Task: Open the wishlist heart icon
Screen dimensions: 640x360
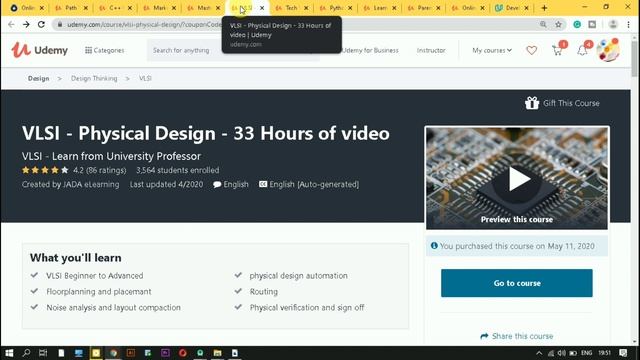Action: (x=531, y=50)
